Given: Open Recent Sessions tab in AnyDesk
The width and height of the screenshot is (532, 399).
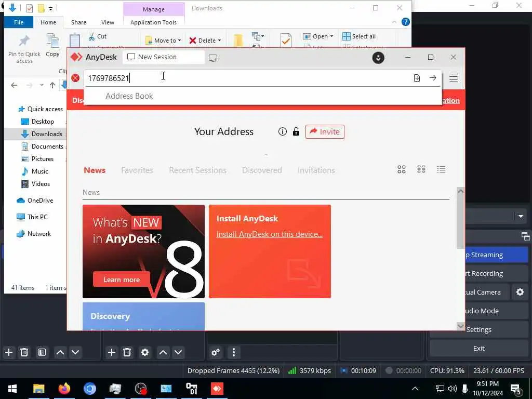Looking at the screenshot, I should [x=197, y=170].
